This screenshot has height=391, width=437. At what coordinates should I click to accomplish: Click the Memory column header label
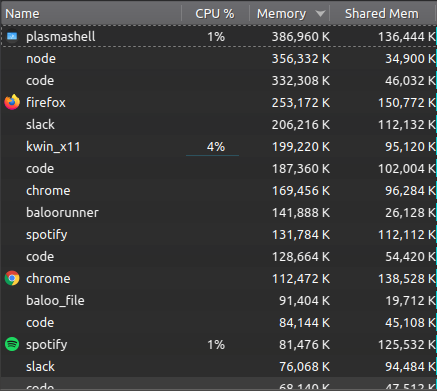click(x=281, y=14)
